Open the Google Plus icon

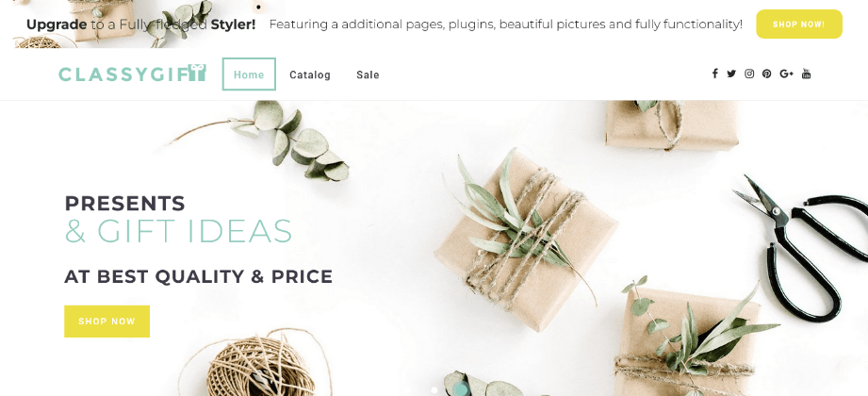click(x=787, y=74)
